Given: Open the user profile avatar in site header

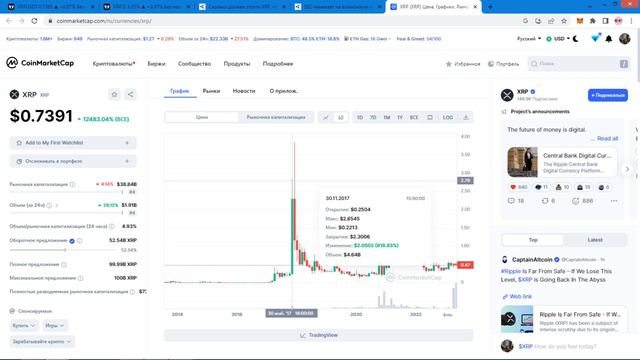Looking at the screenshot, I should (624, 39).
